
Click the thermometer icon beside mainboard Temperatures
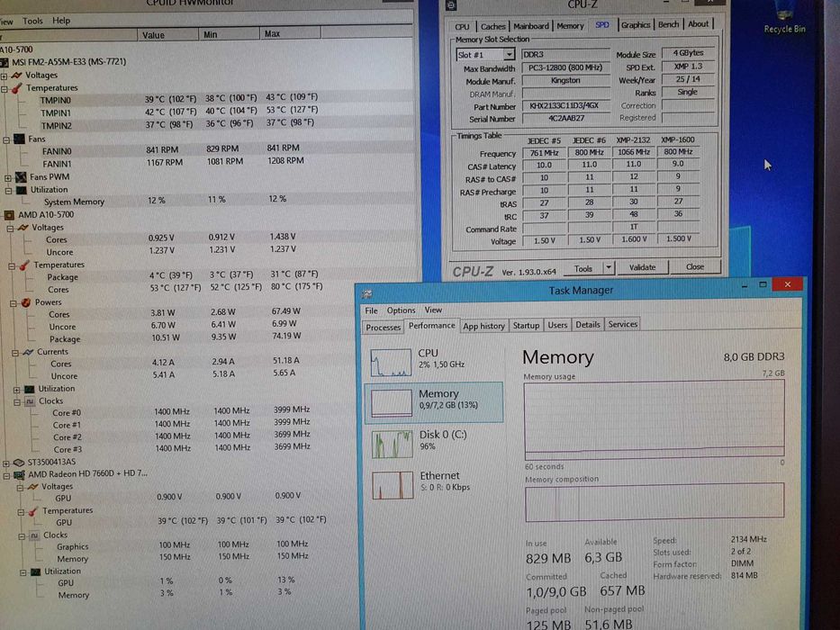(17, 88)
